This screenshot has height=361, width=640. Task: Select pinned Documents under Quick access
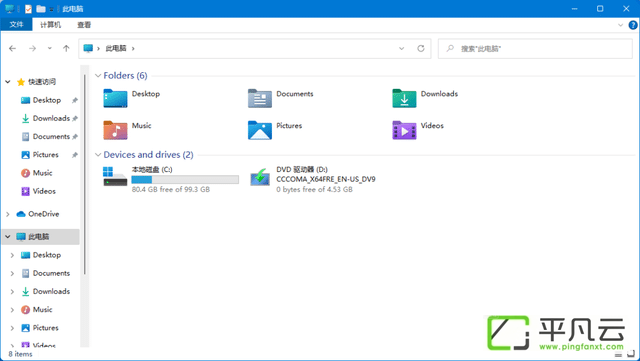[51, 136]
